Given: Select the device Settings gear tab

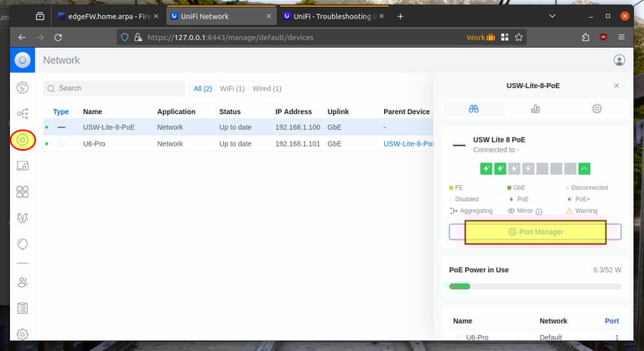Looking at the screenshot, I should point(597,109).
